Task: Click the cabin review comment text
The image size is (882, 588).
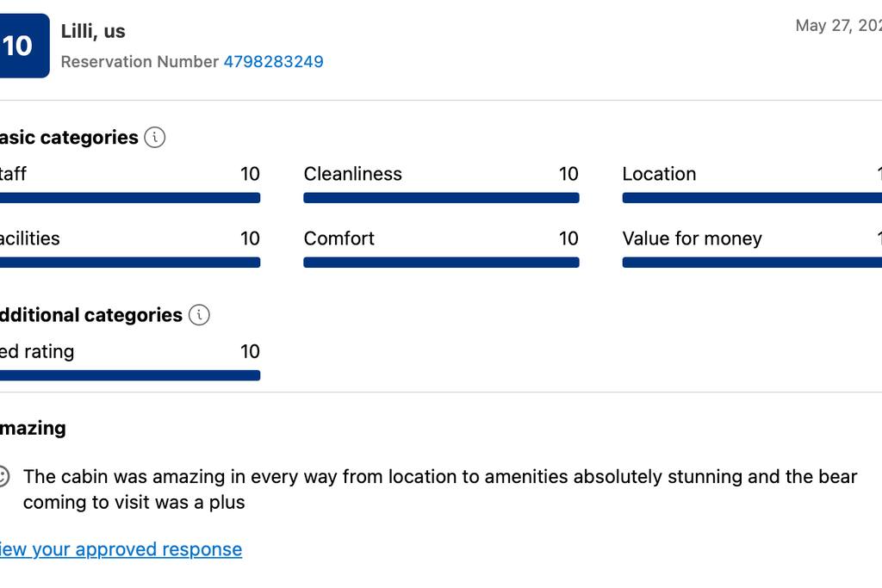Action: [439, 489]
